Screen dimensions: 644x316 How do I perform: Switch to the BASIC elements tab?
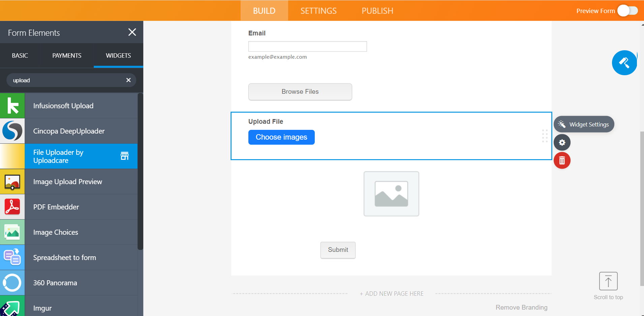20,55
